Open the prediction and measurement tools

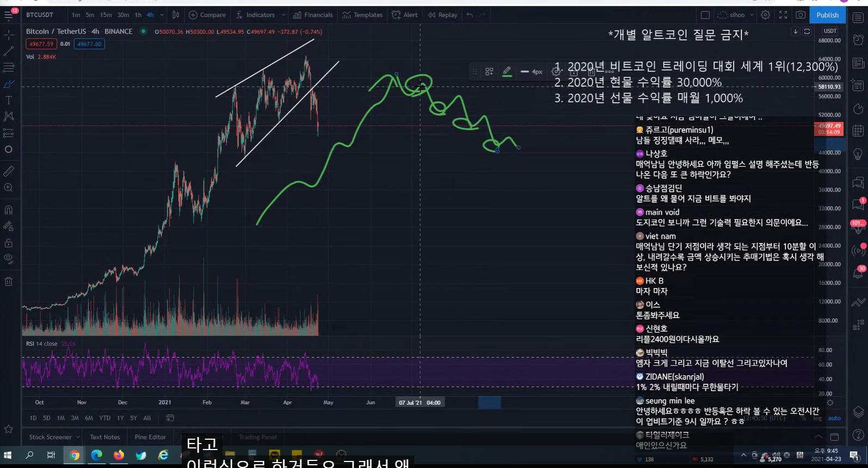[9, 133]
